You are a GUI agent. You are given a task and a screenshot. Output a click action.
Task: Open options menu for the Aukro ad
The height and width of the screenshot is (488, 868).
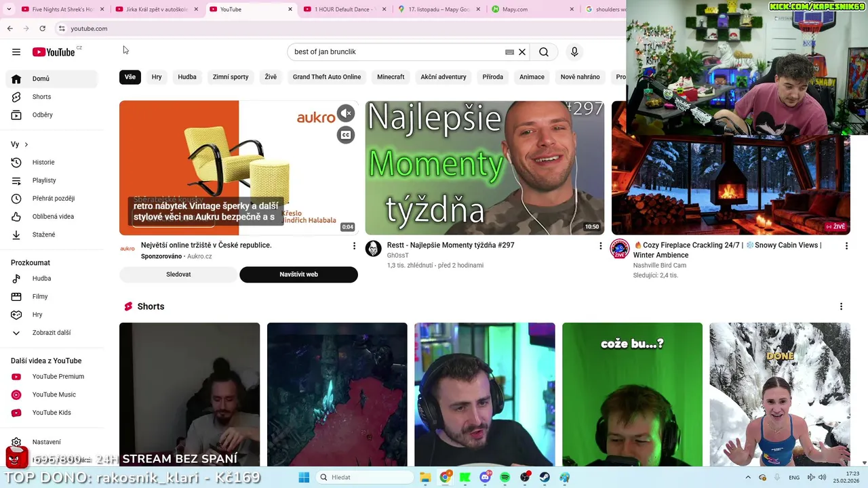354,246
